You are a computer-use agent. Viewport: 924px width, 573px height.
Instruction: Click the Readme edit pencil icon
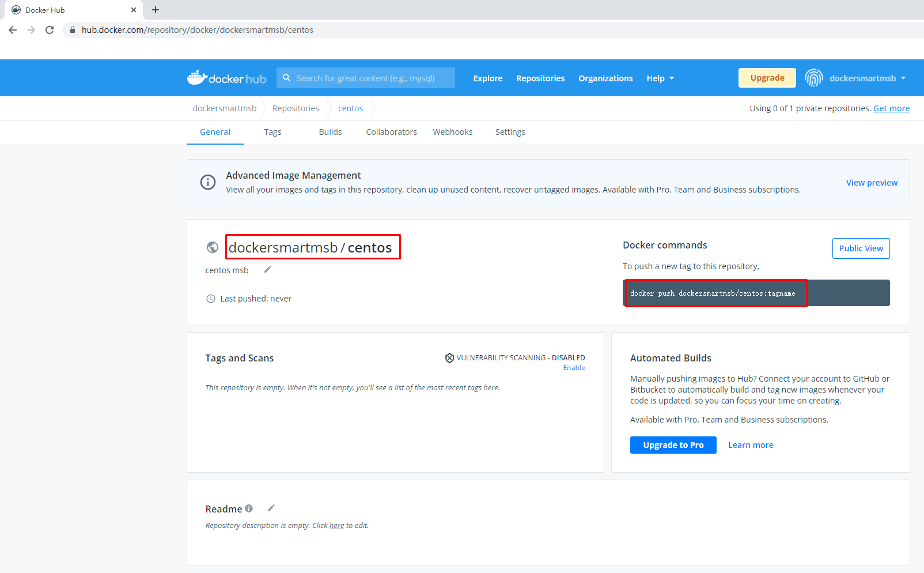[271, 508]
